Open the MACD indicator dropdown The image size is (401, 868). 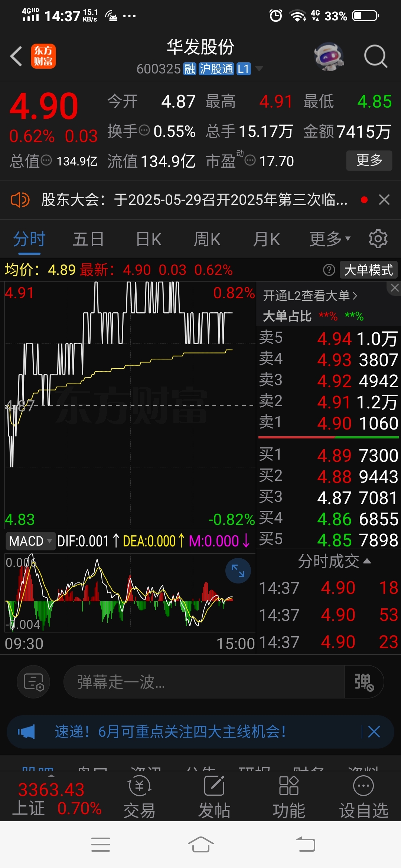pos(30,541)
